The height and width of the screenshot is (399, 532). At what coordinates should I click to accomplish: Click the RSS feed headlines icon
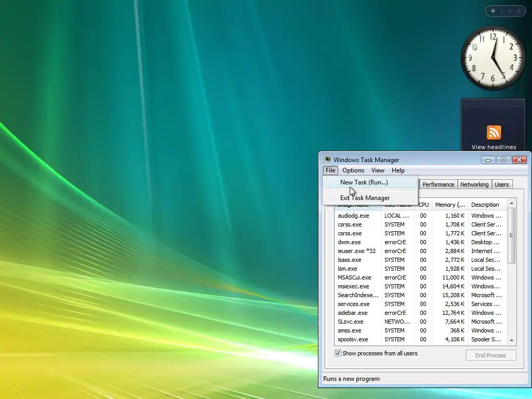point(494,132)
